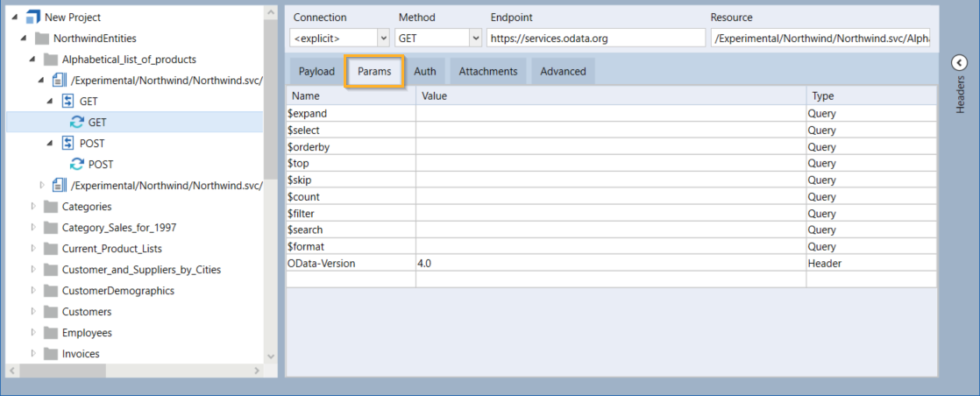Click the New Project icon in tree
The image size is (980, 396).
[32, 18]
